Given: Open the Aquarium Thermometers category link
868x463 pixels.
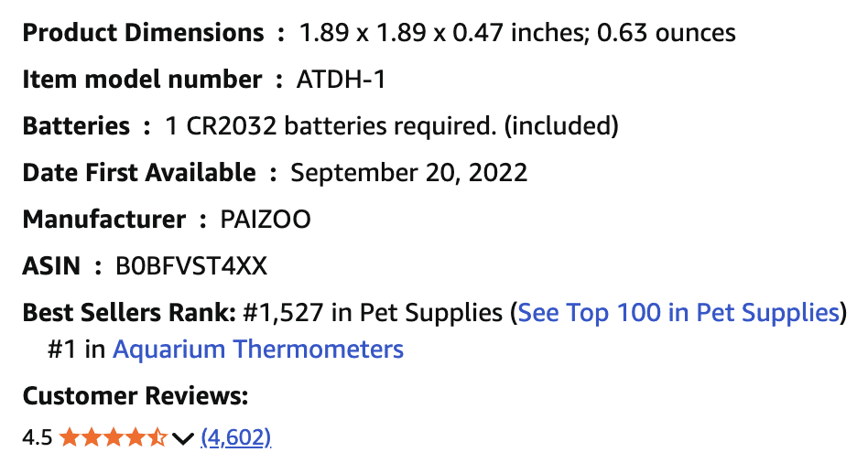Looking at the screenshot, I should [257, 350].
